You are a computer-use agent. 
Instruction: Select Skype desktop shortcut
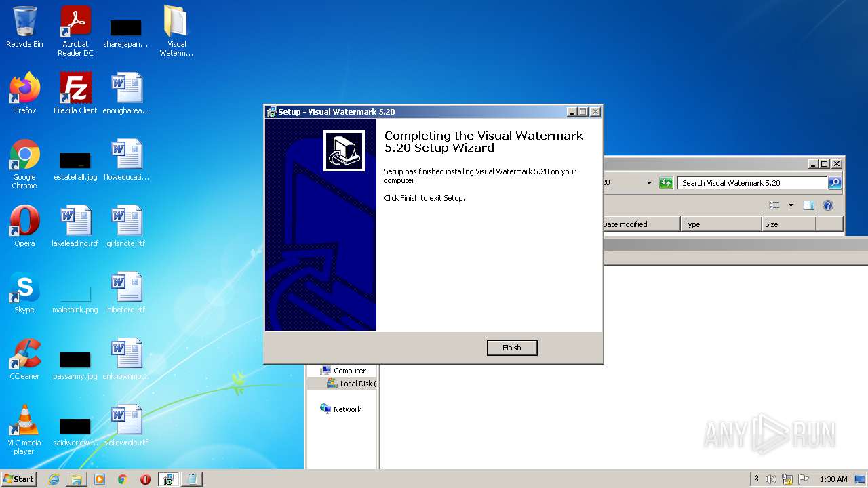coord(24,293)
